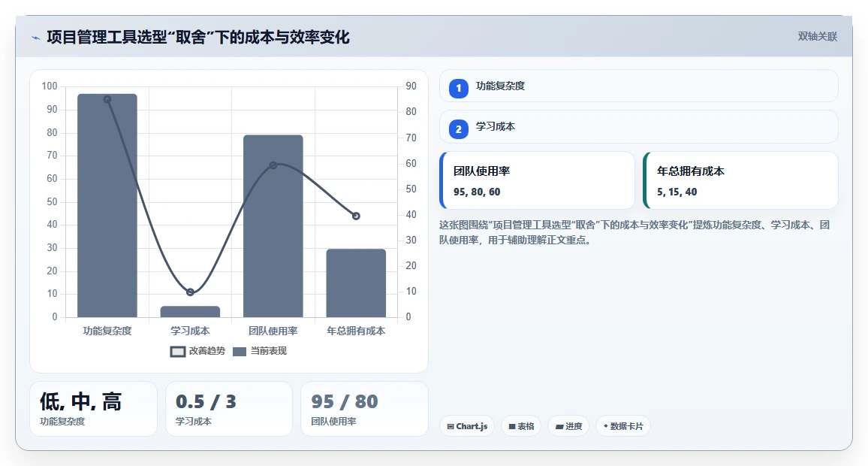Click the 团队使用率 x-axis label
868x466 pixels.
tap(273, 331)
